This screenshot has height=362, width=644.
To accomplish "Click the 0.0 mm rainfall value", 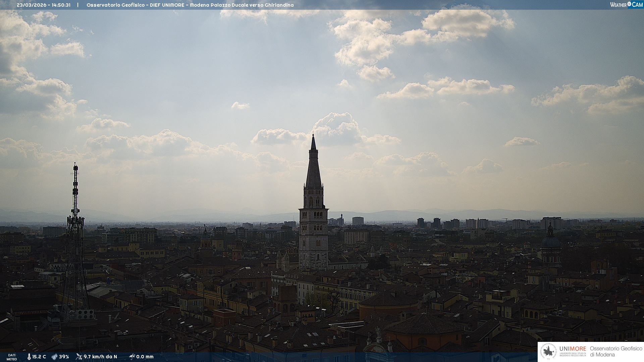I will (x=145, y=357).
